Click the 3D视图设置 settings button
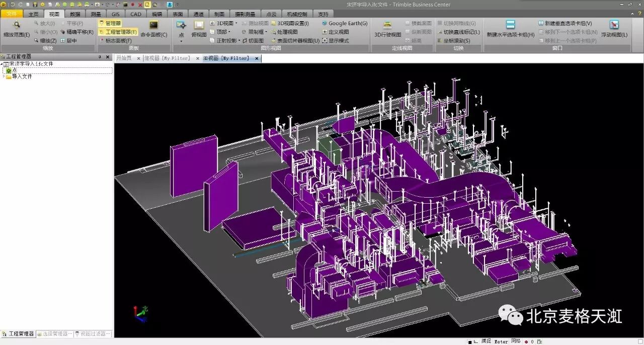The width and height of the screenshot is (644, 345). tap(290, 23)
